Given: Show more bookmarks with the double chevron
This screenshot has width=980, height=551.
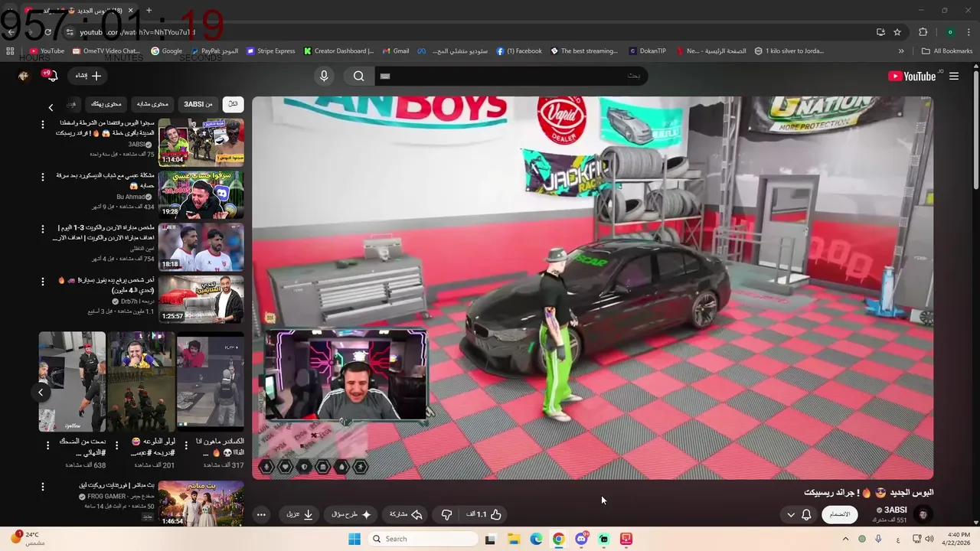Looking at the screenshot, I should (901, 51).
